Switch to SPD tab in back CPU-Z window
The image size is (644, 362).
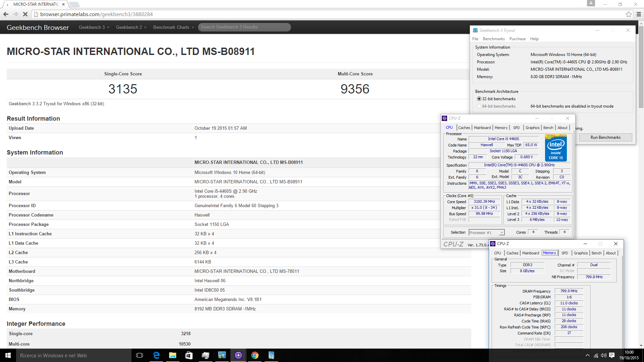click(517, 128)
